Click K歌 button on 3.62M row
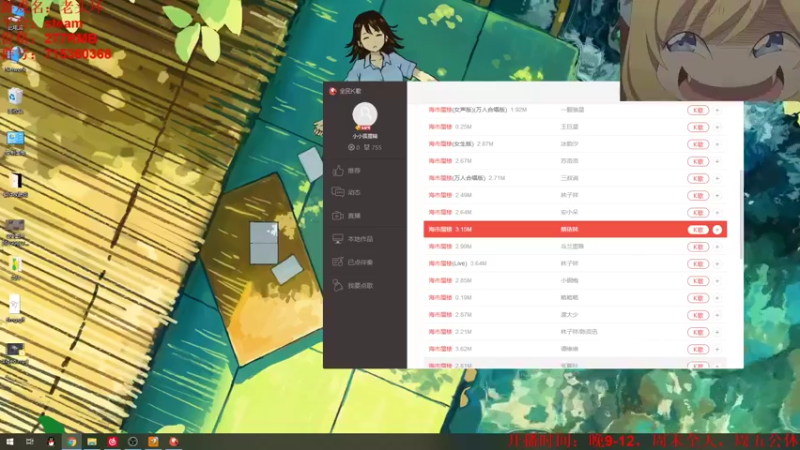800x450 pixels. pos(698,349)
